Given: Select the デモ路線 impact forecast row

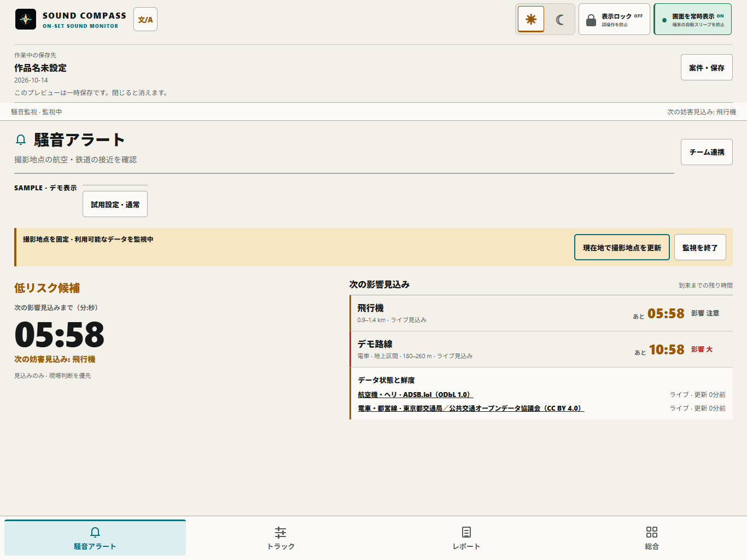Looking at the screenshot, I should [541, 349].
